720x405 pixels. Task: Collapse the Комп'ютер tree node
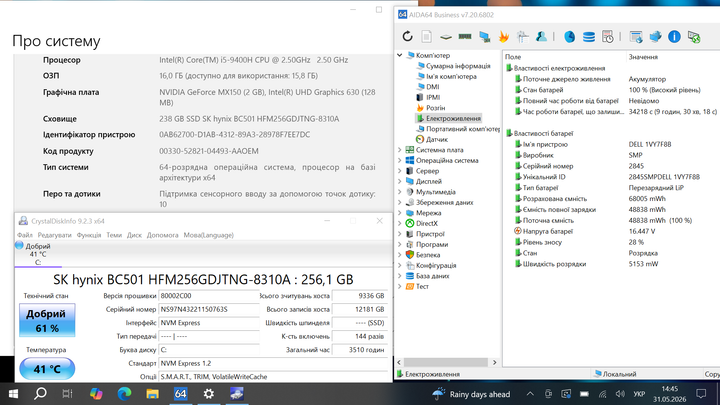[399, 55]
